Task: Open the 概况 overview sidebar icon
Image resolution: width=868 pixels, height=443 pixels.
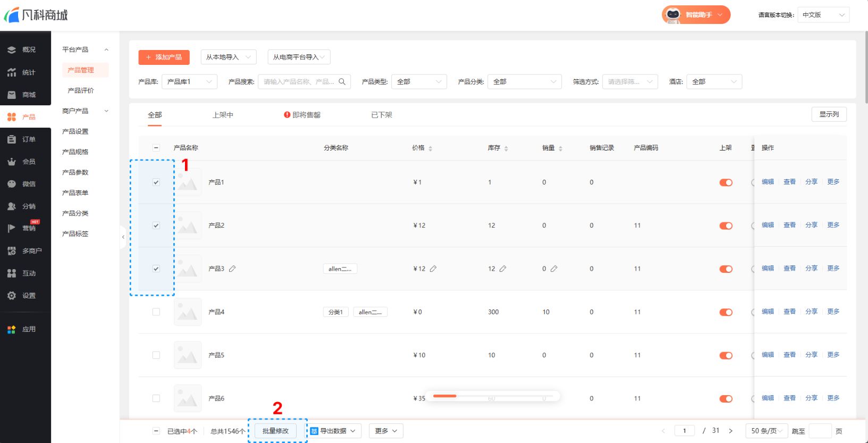Action: pos(12,49)
